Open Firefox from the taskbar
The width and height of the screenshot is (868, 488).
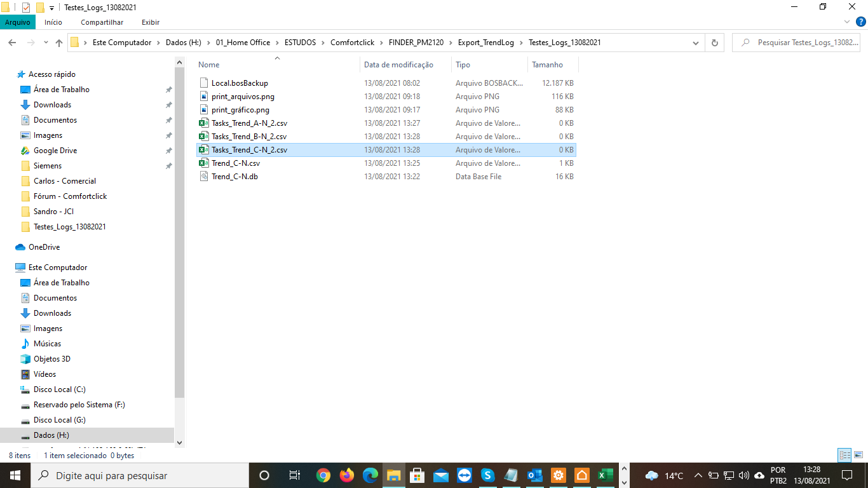click(x=346, y=475)
